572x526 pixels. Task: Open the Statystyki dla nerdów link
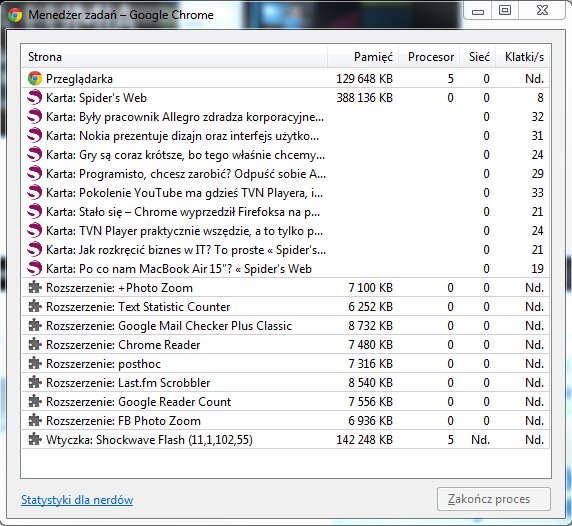coord(77,500)
